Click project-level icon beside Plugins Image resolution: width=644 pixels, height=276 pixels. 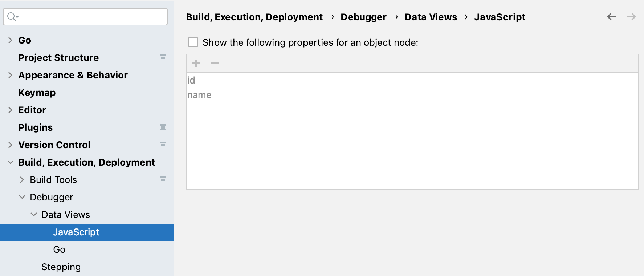click(163, 127)
